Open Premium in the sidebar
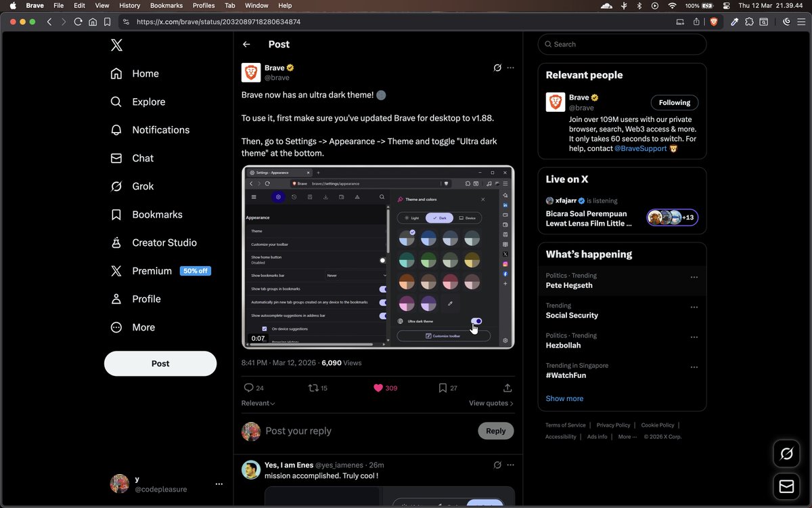Image resolution: width=812 pixels, height=508 pixels. coord(160,271)
